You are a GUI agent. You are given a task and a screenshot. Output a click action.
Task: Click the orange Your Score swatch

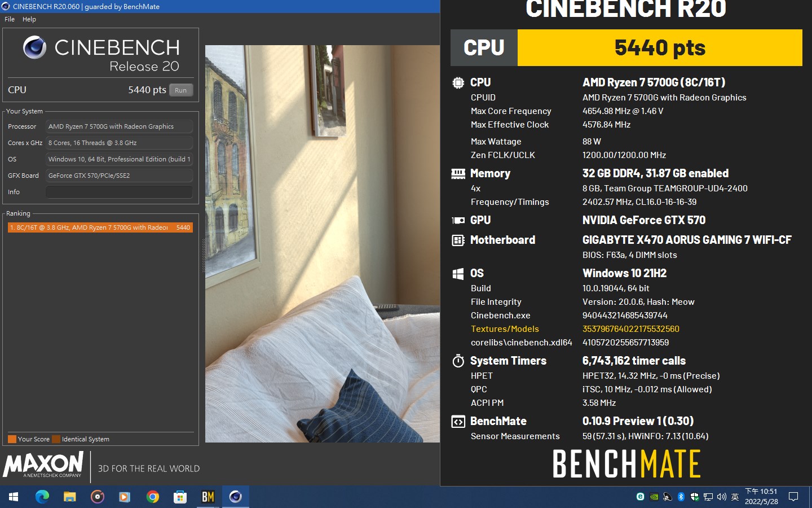point(12,439)
